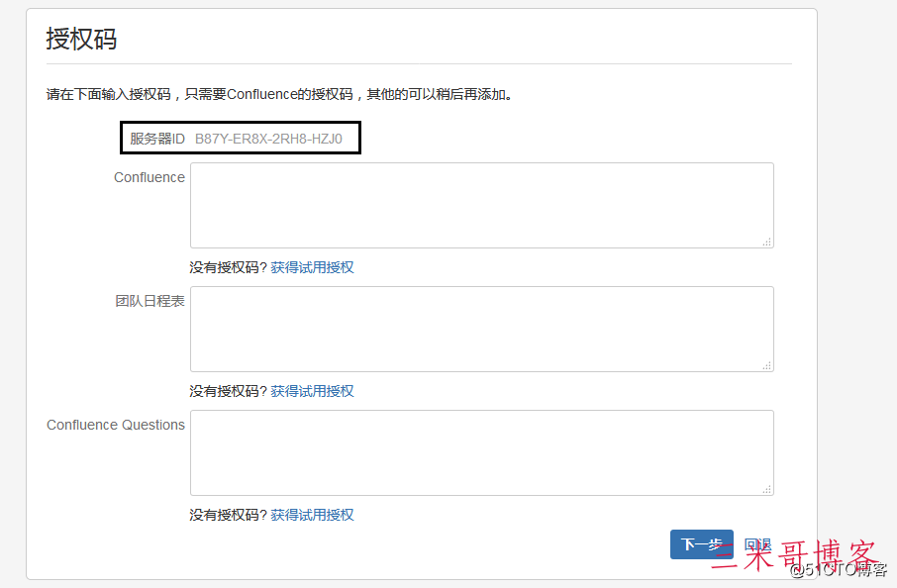Click the Confluence field label
The height and width of the screenshot is (588, 897).
click(149, 177)
